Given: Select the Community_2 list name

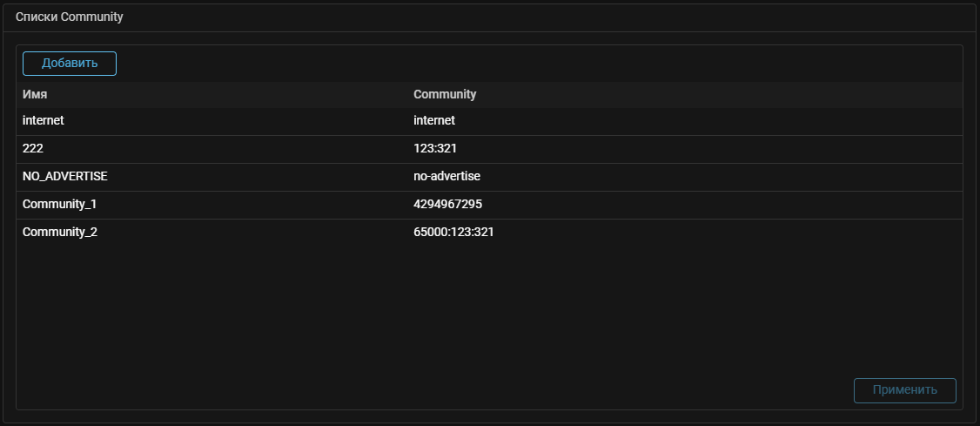Looking at the screenshot, I should click(60, 233).
